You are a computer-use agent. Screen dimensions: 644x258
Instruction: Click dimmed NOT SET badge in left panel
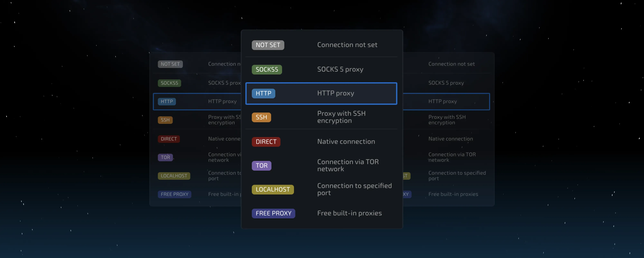pos(170,64)
